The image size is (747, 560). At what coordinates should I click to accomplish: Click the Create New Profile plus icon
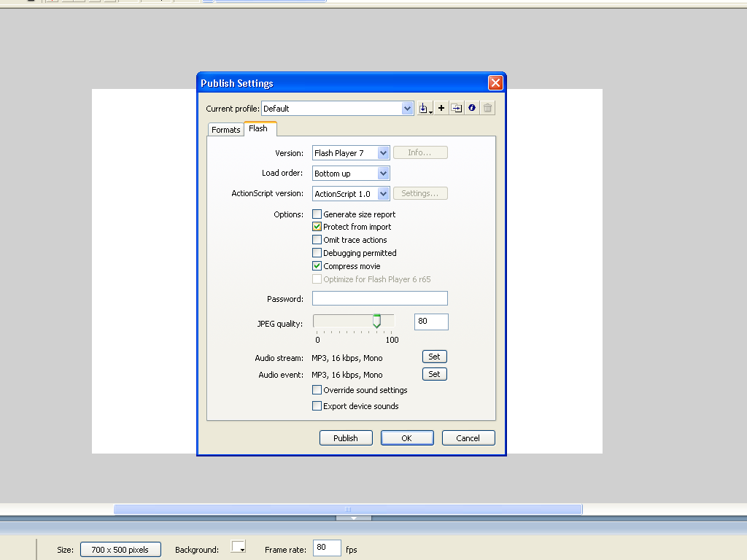[441, 108]
